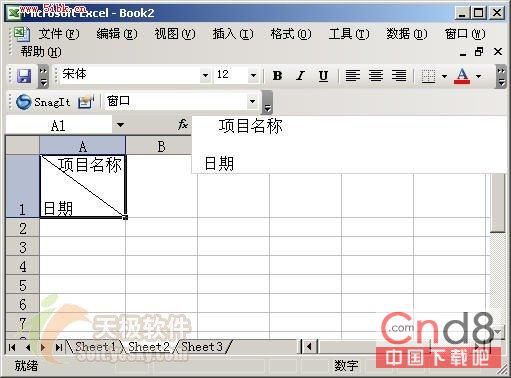The width and height of the screenshot is (511, 378).
Task: Open the 帮助(H) menu
Action: pos(41,52)
